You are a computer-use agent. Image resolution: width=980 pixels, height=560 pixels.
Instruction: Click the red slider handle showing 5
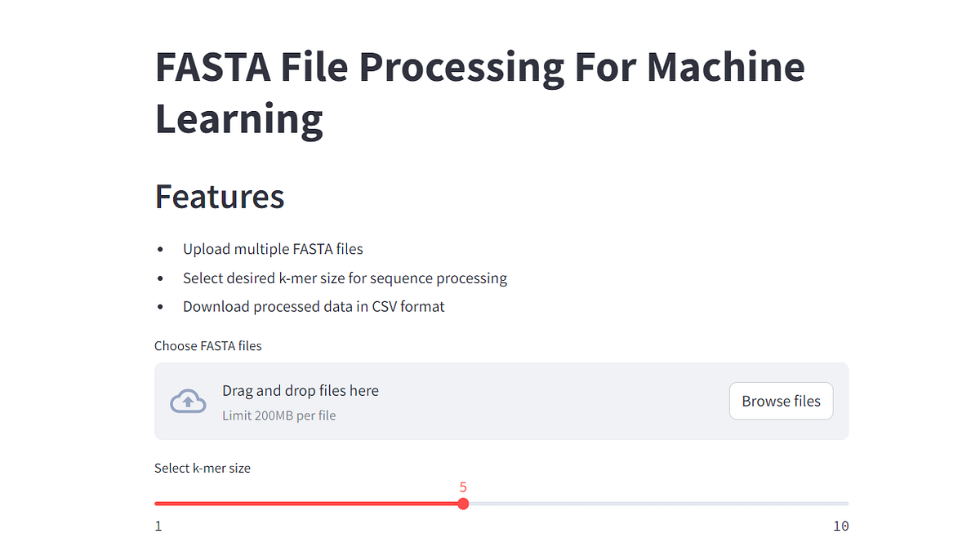pyautogui.click(x=463, y=504)
